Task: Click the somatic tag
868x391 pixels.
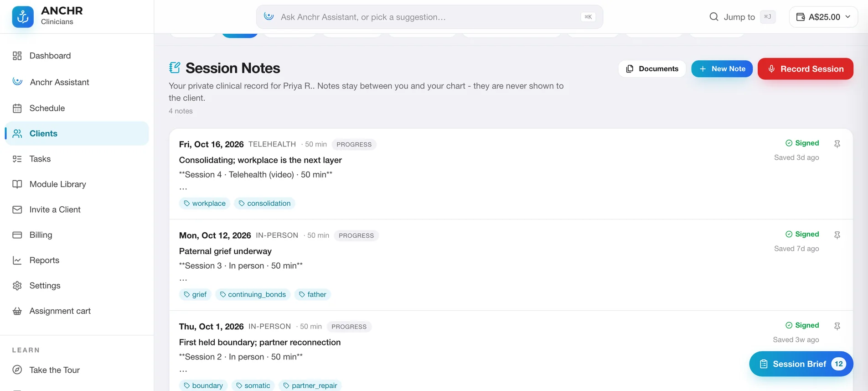Action: [x=253, y=386]
